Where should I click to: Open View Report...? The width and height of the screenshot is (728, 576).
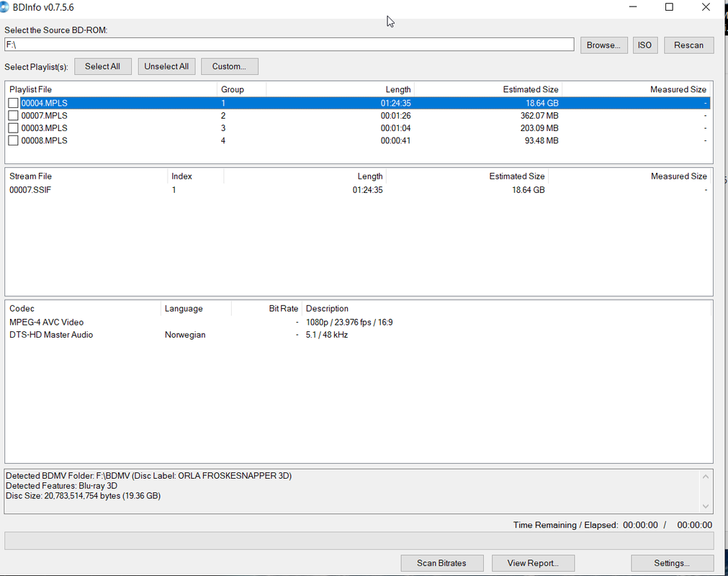[533, 563]
